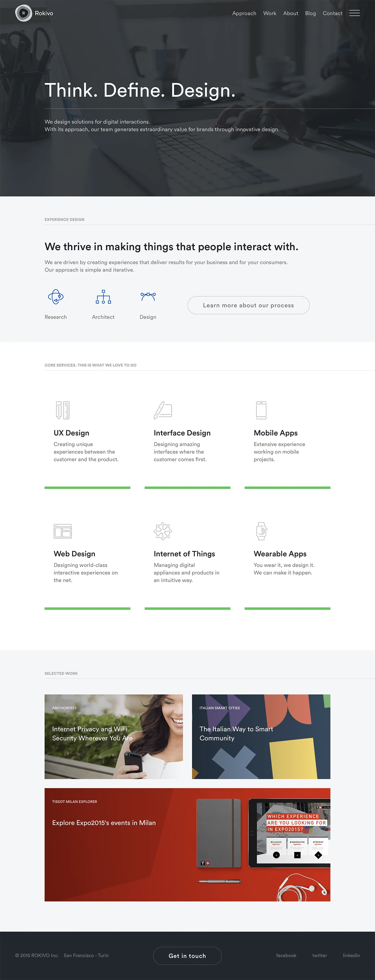
Task: Click the Architect label
Action: tap(103, 317)
